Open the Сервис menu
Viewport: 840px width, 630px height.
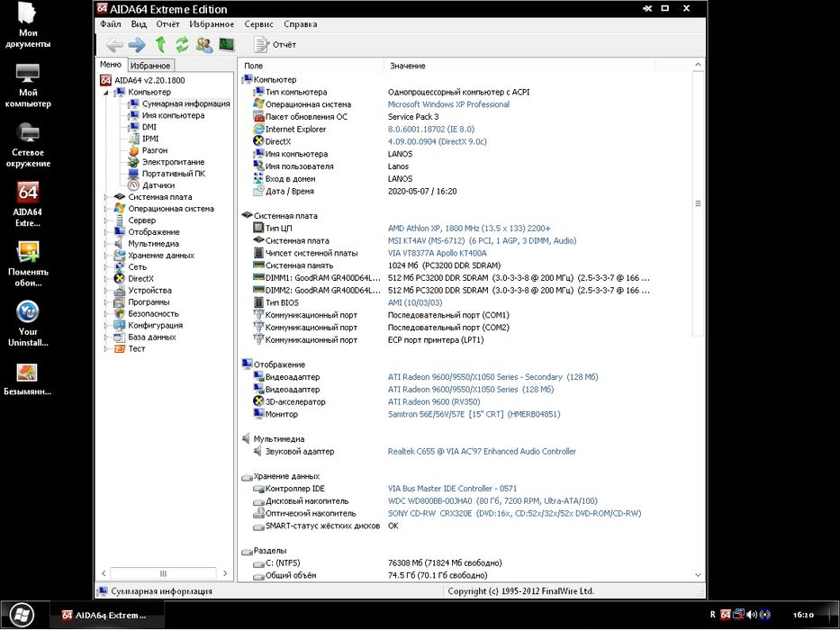point(258,24)
